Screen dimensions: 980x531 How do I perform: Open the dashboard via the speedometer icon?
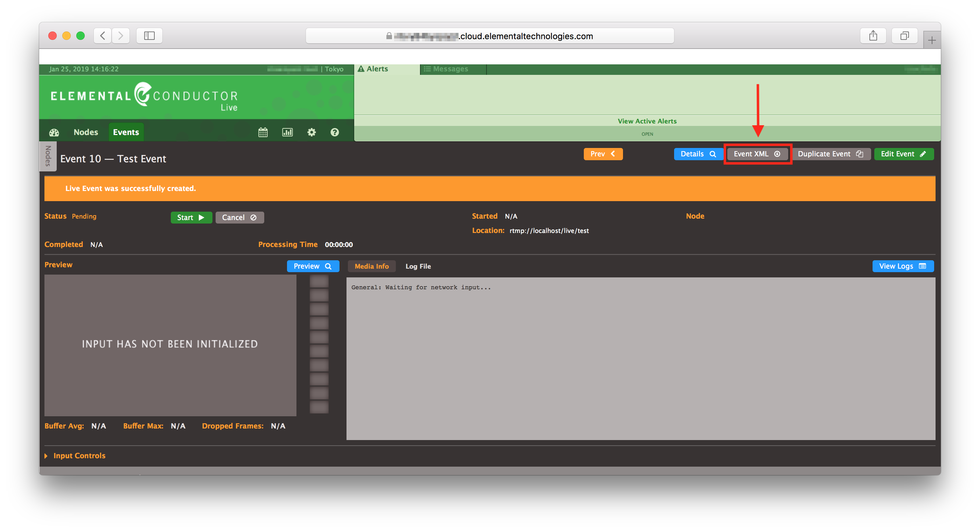(x=54, y=132)
